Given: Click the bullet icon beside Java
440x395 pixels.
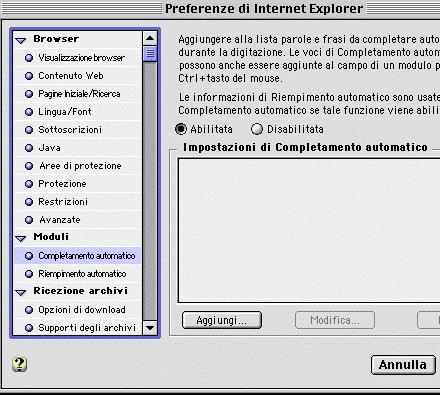Looking at the screenshot, I should pos(29,148).
